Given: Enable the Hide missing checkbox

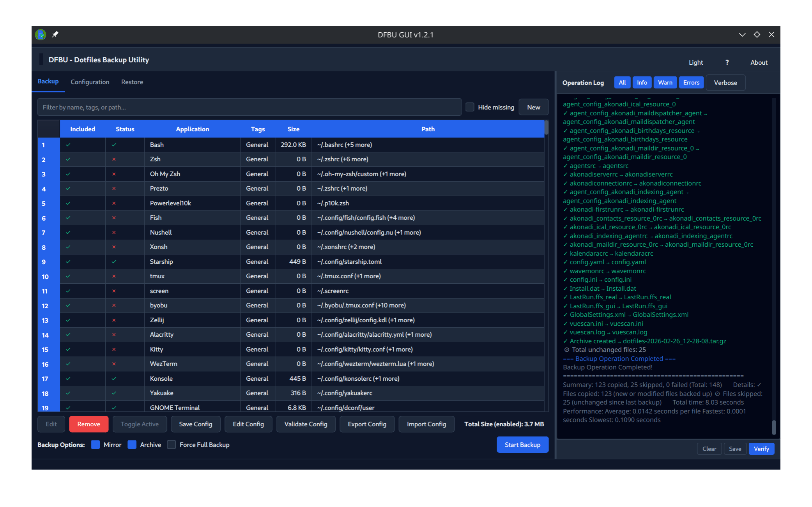Looking at the screenshot, I should 470,107.
